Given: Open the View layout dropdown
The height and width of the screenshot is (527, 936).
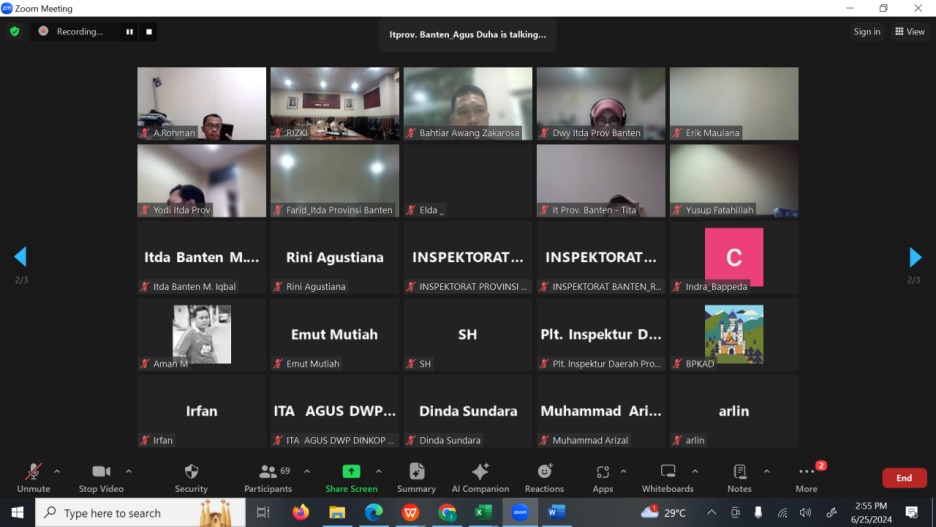Looking at the screenshot, I should (x=909, y=32).
